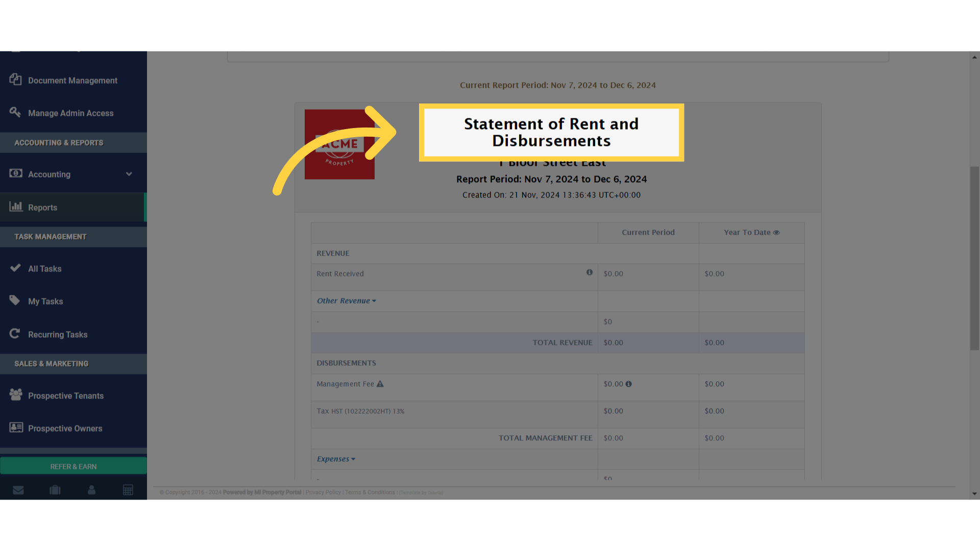This screenshot has width=980, height=551.
Task: Click the Rent Received info icon
Action: pyautogui.click(x=590, y=272)
